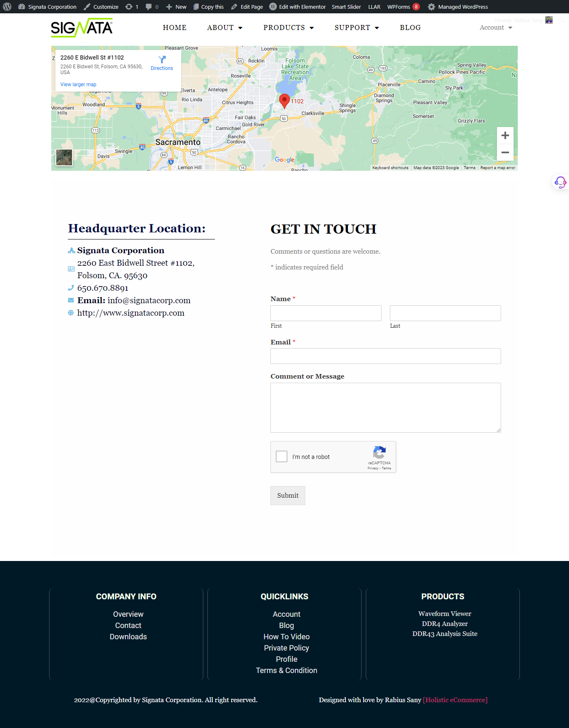Submit the contact form
569x728 pixels.
(288, 496)
